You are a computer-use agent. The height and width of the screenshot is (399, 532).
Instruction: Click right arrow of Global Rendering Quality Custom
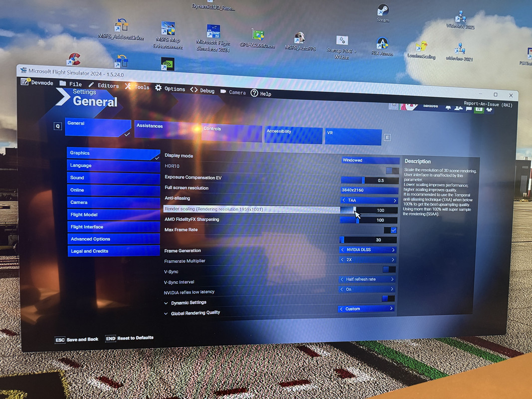coord(391,308)
